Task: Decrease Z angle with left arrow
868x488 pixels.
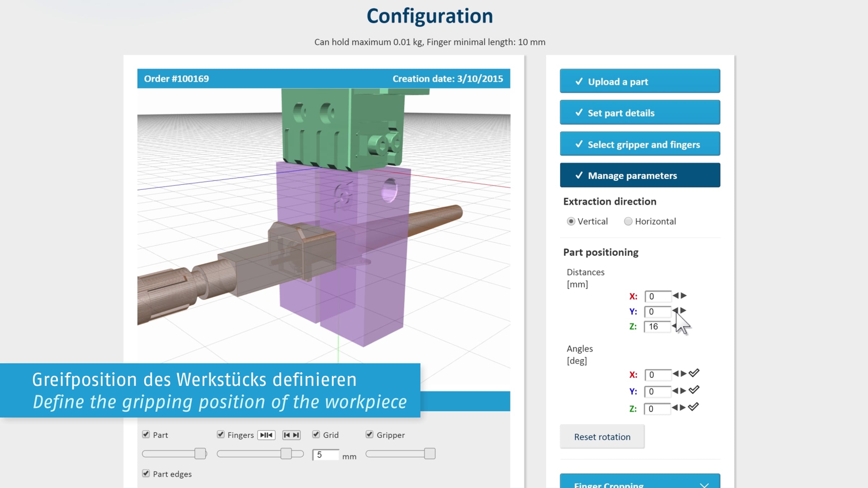Action: pos(675,407)
